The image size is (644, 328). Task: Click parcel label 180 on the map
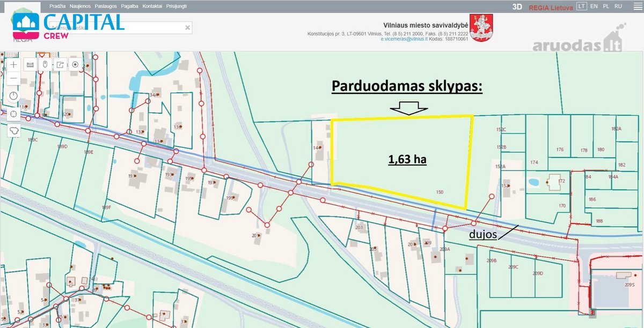pos(601,150)
